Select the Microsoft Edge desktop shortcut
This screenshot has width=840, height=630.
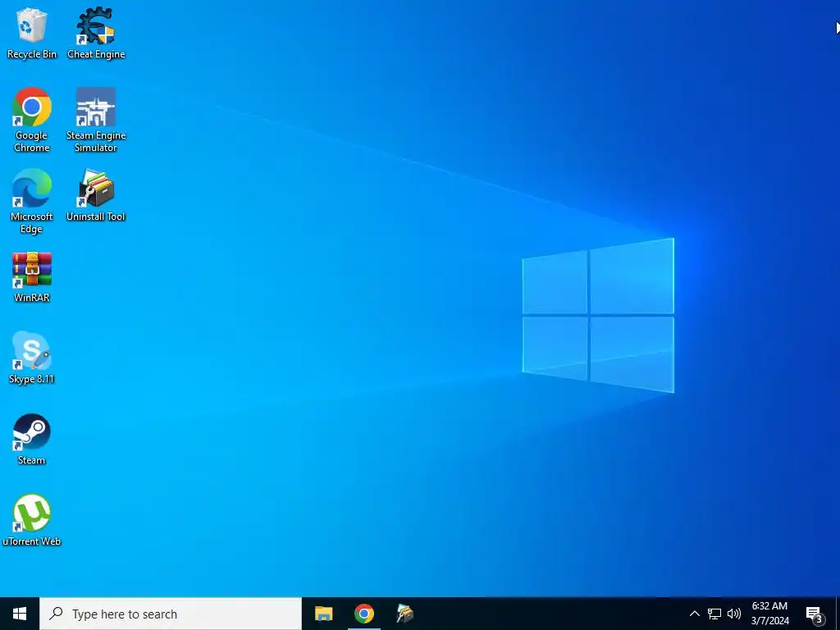click(x=32, y=201)
